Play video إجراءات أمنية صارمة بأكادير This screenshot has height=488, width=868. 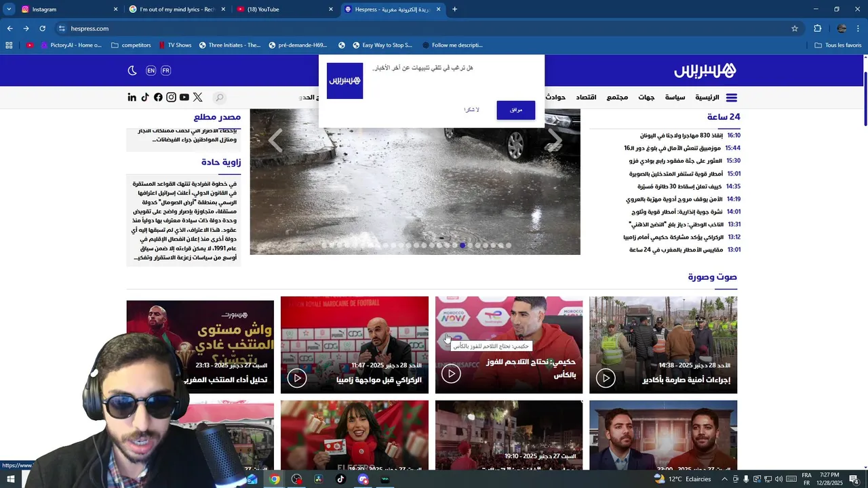606,378
